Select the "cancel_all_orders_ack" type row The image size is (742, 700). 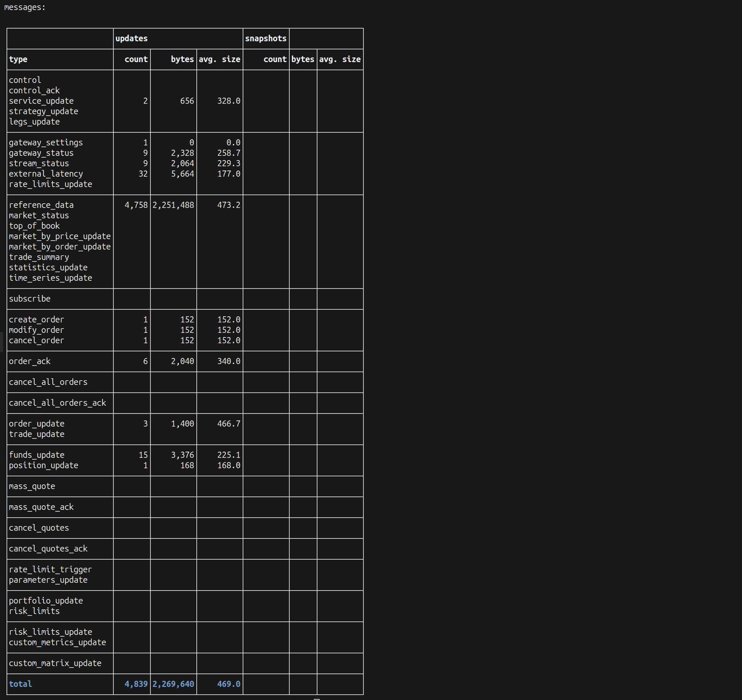[x=57, y=403]
